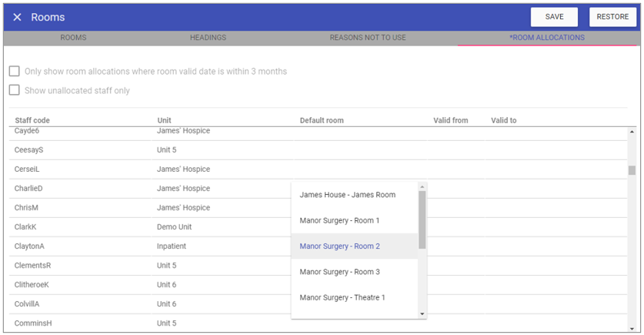This screenshot has width=644, height=335.
Task: Select Manor Surgery - Theatre 1 option
Action: 342,297
